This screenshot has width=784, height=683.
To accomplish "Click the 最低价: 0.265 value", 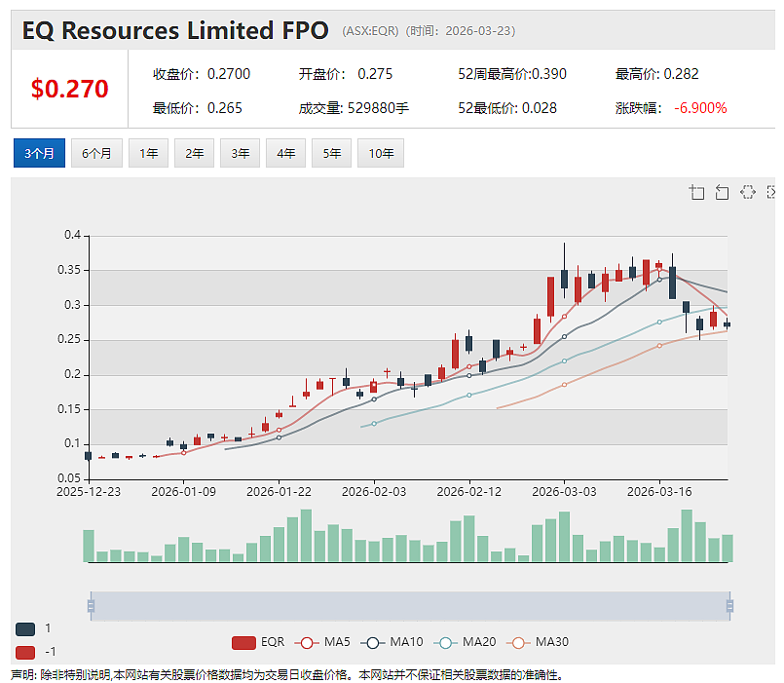I will click(x=198, y=108).
